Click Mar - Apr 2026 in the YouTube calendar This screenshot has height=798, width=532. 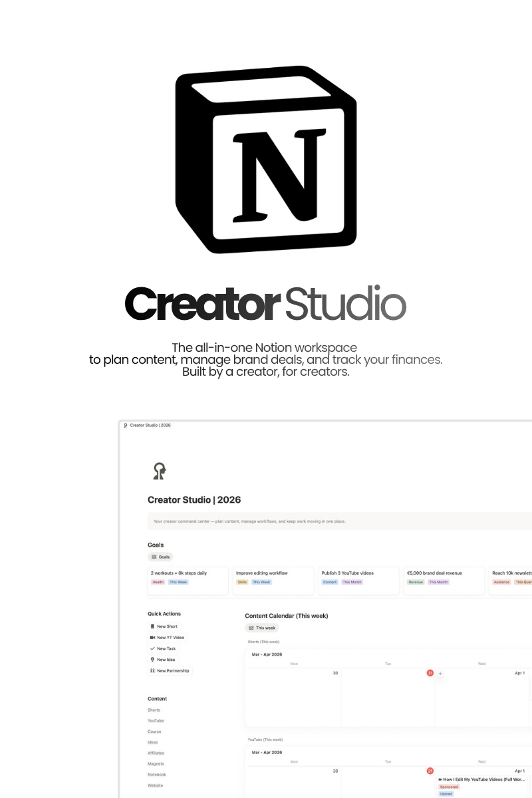(267, 752)
